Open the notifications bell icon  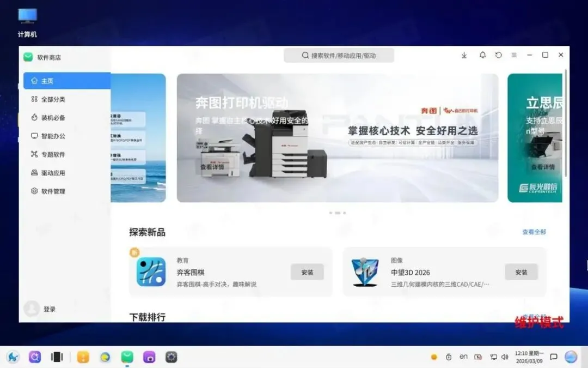482,55
